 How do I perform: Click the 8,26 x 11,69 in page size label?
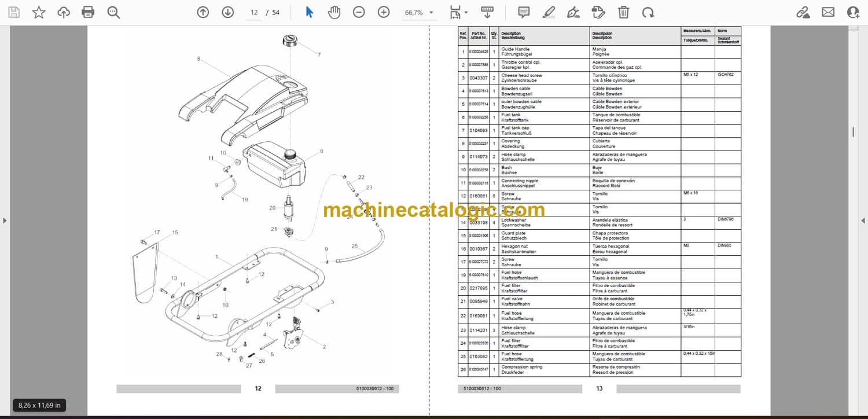click(39, 405)
